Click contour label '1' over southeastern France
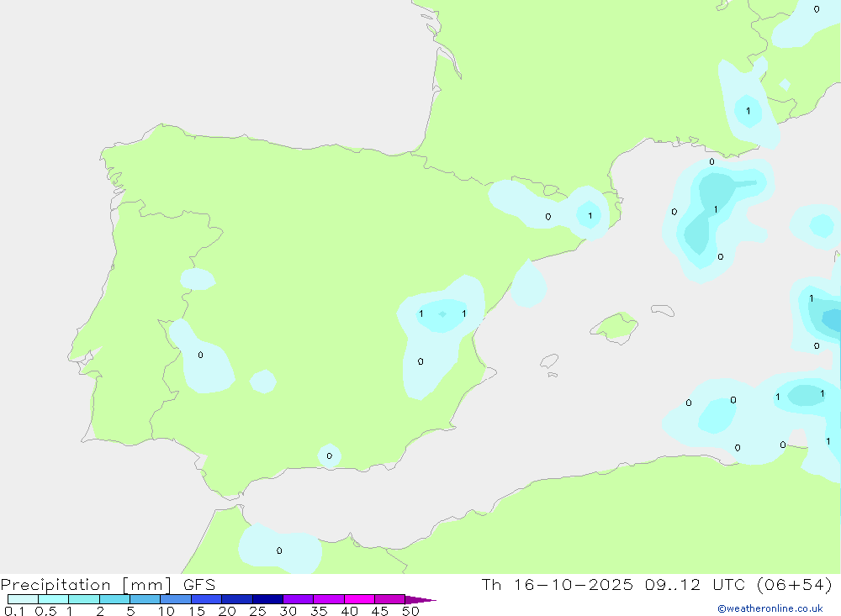 [748, 111]
